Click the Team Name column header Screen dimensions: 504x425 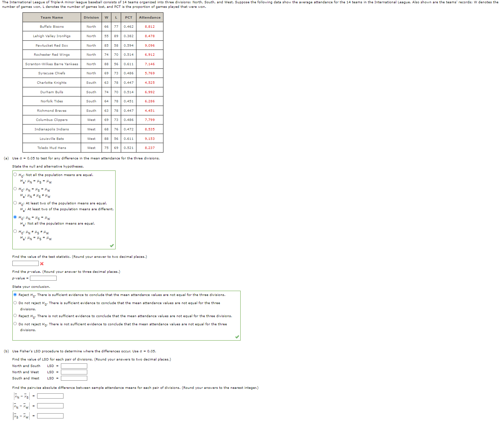coord(51,17)
